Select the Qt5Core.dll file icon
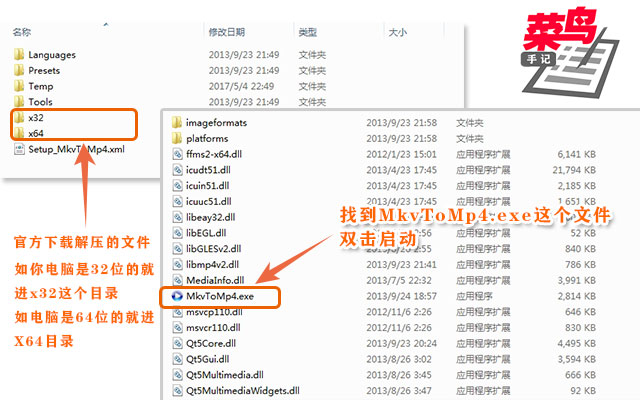Image resolution: width=640 pixels, height=400 pixels. [177, 344]
